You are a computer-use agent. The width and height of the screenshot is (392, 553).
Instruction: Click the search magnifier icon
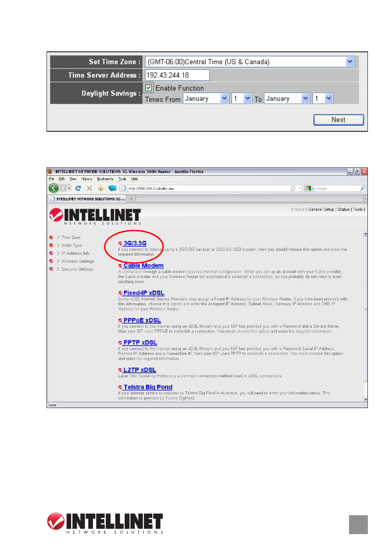tap(363, 188)
